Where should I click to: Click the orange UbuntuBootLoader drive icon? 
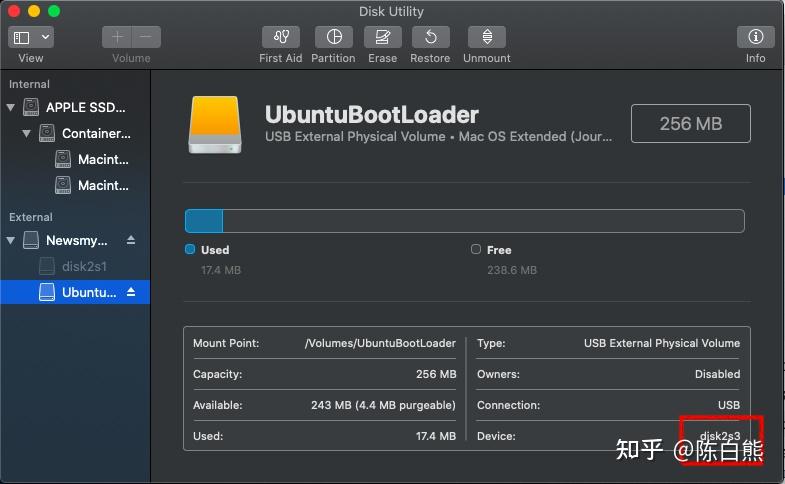pyautogui.click(x=215, y=125)
